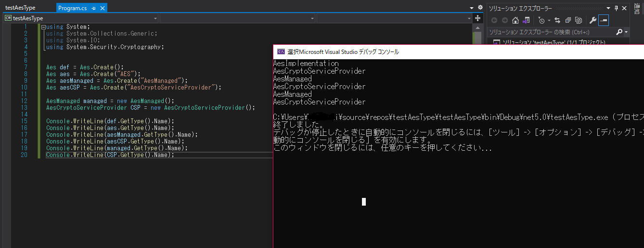
Task: Click the editor tab settings gear icon
Action: point(480,8)
